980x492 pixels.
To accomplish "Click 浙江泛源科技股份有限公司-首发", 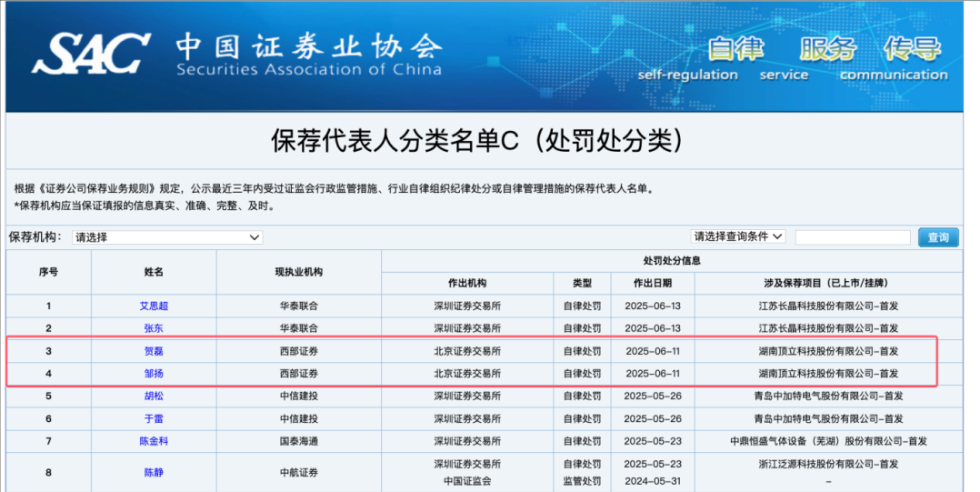I will [828, 465].
